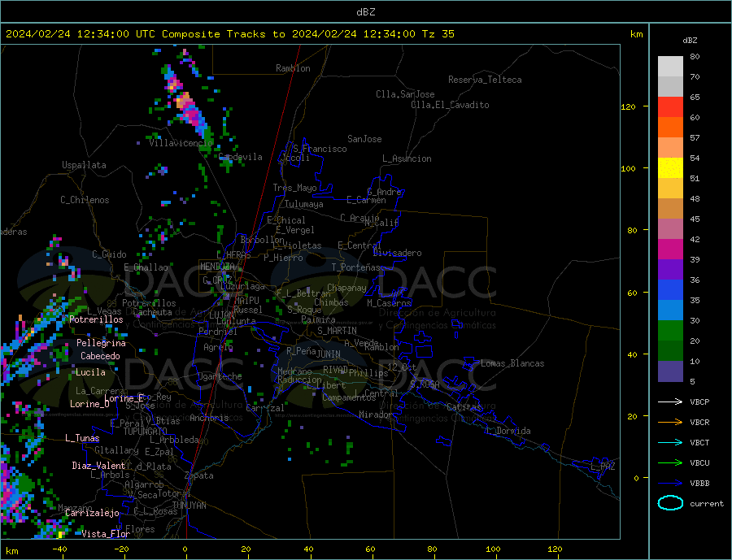This screenshot has width=732, height=560.
Task: Click the 'VBBB' legend label
Action: pos(699,483)
